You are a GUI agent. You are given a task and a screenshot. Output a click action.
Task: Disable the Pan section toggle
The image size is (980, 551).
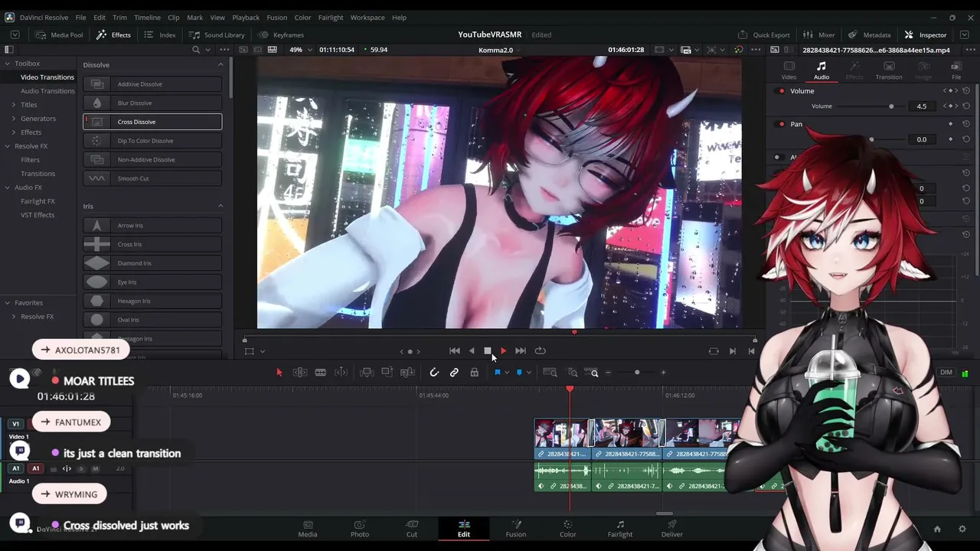(781, 124)
